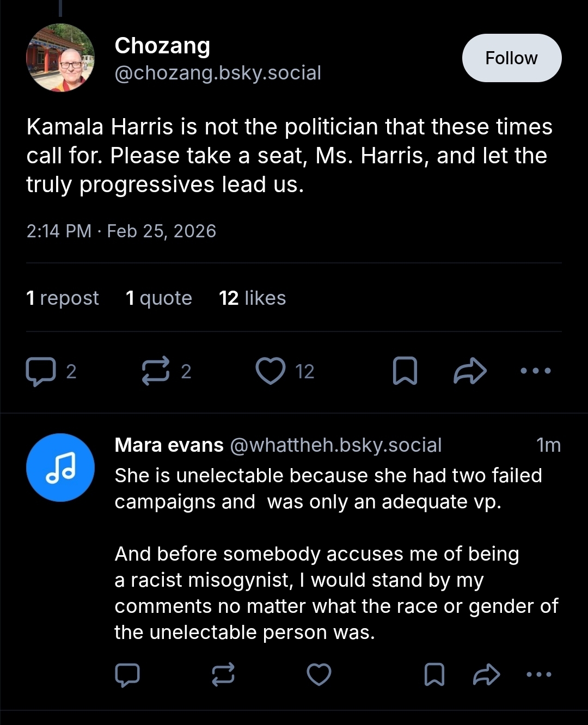
Task: Like Mara evans' comment
Action: [319, 675]
